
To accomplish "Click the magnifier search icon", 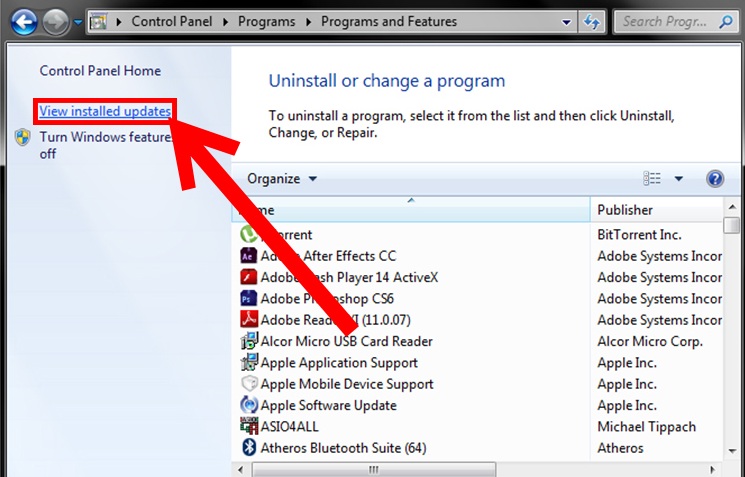I will click(x=726, y=21).
